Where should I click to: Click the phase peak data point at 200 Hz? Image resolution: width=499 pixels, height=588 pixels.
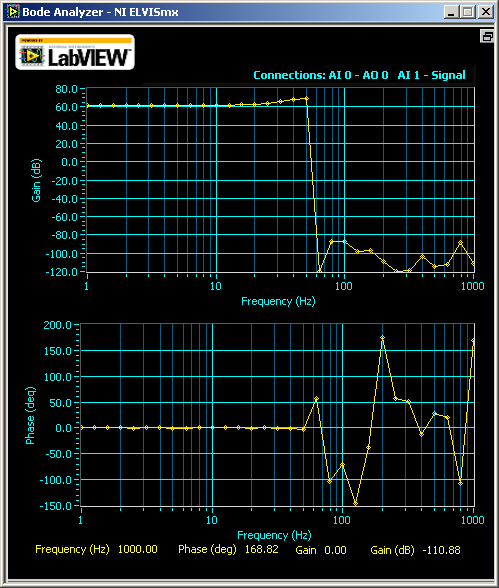tap(382, 338)
